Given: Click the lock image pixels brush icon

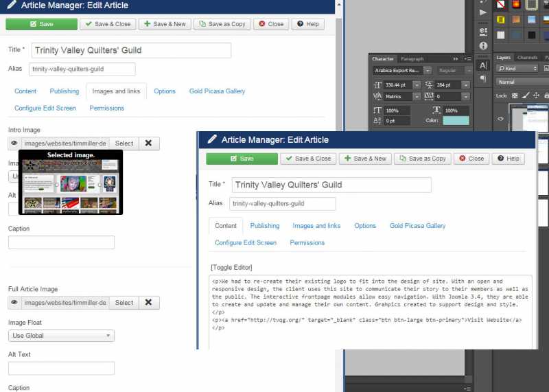Looking at the screenshot, I should 526,95.
